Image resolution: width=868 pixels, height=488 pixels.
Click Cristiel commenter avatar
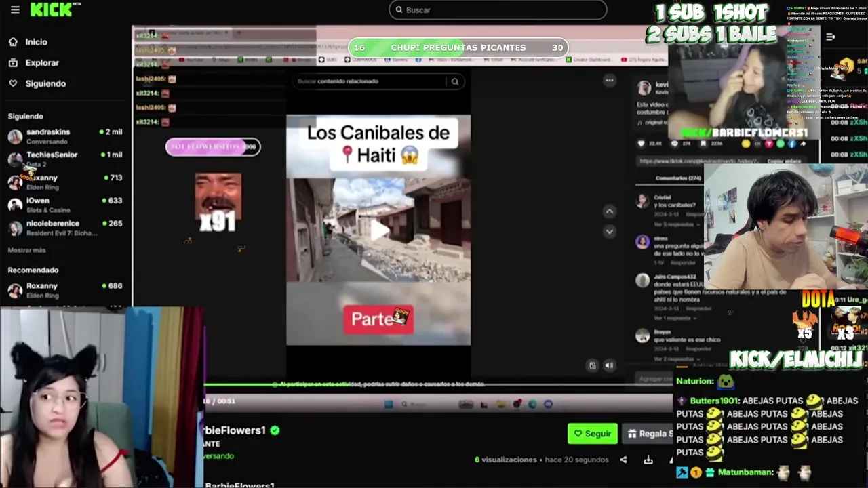(x=643, y=201)
